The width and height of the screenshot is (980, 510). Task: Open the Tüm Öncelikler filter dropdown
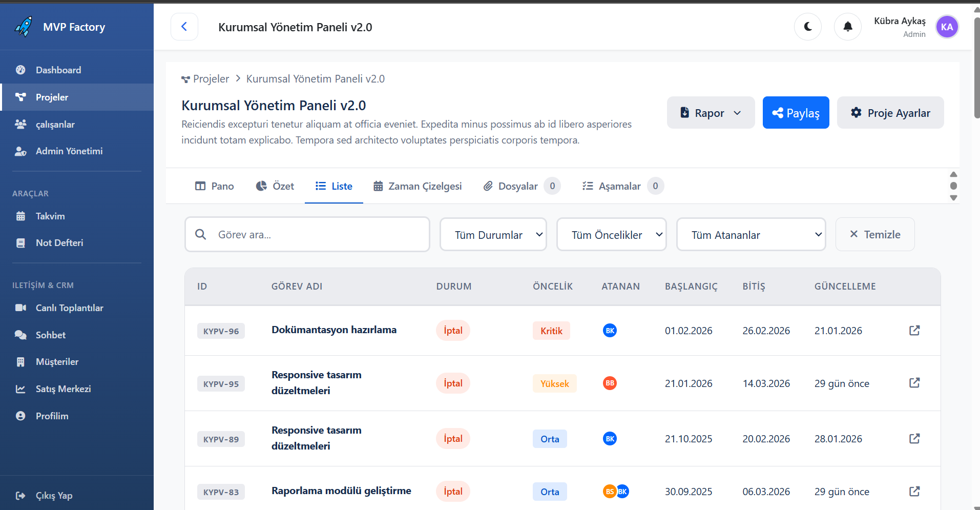pos(611,234)
